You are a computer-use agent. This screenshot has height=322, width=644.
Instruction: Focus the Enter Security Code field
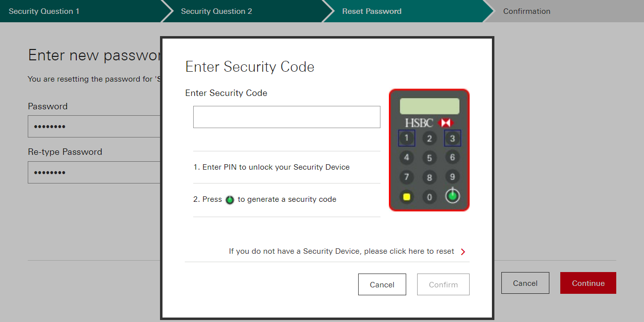tap(287, 117)
